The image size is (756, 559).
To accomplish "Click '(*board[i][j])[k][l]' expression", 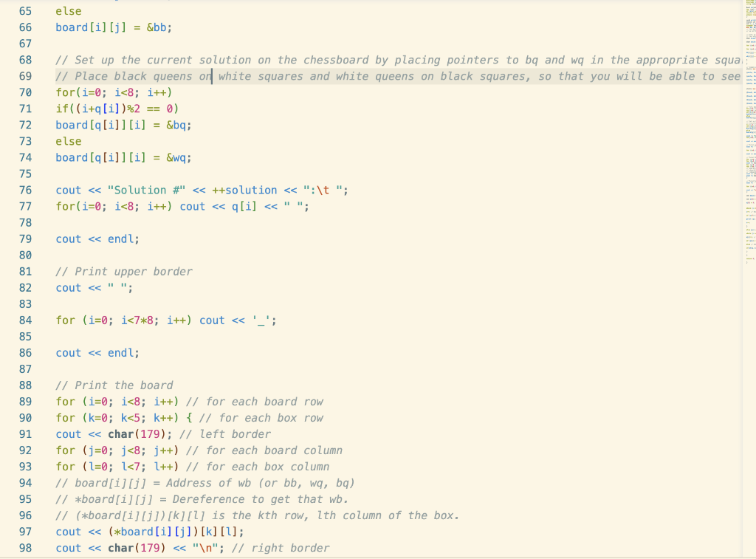I will coord(173,532).
